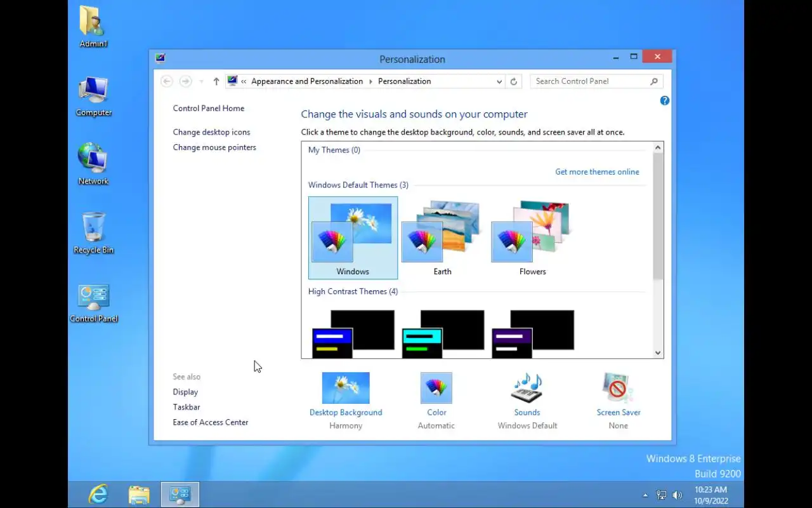
Task: Go up one level with Up arrow
Action: (216, 81)
